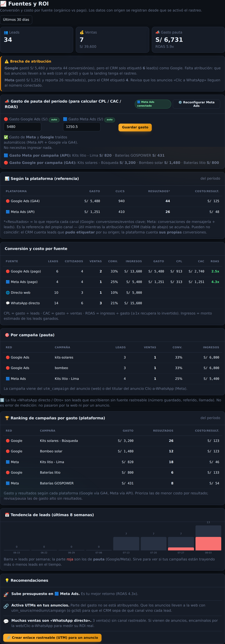Click the warning icon beside Brecha de atribución

pos(7,62)
